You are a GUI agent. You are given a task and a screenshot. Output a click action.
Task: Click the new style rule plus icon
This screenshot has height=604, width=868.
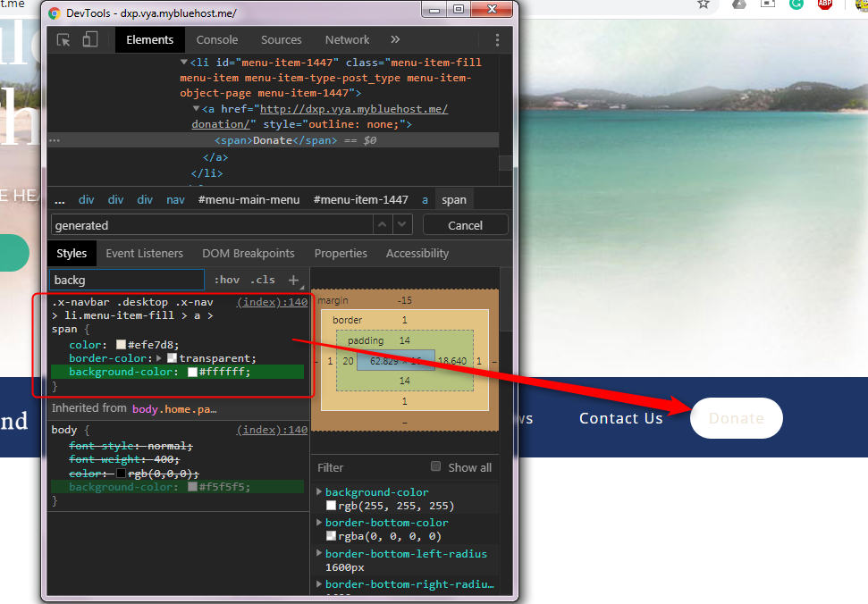(294, 280)
